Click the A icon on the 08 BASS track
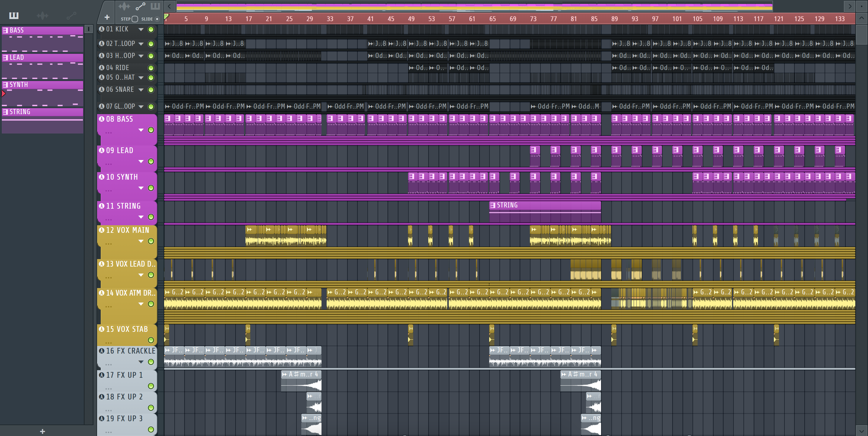This screenshot has height=436, width=868. (102, 119)
